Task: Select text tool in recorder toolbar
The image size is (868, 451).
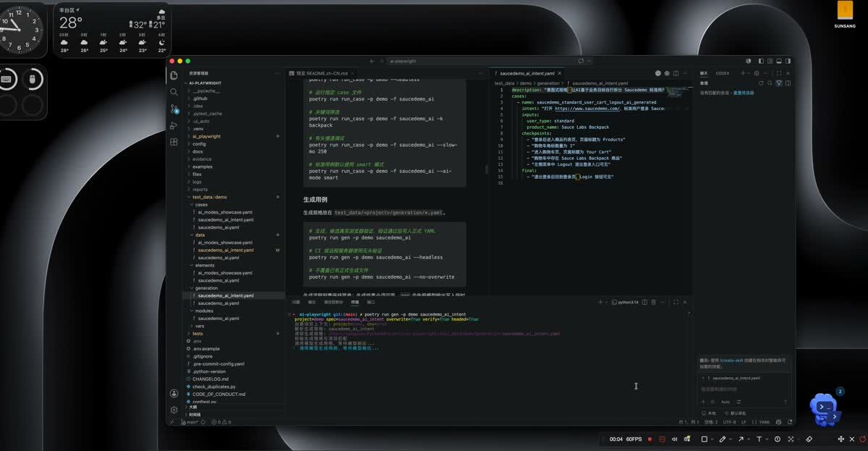Action: tap(759, 439)
